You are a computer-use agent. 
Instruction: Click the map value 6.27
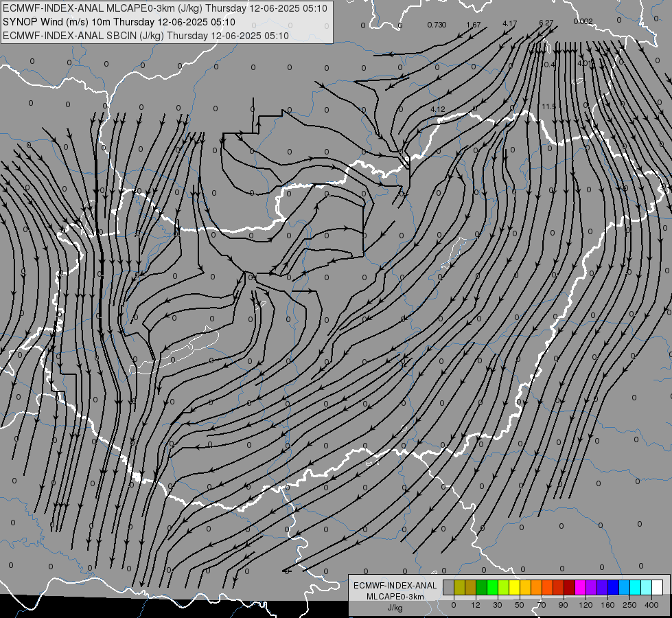tap(546, 23)
